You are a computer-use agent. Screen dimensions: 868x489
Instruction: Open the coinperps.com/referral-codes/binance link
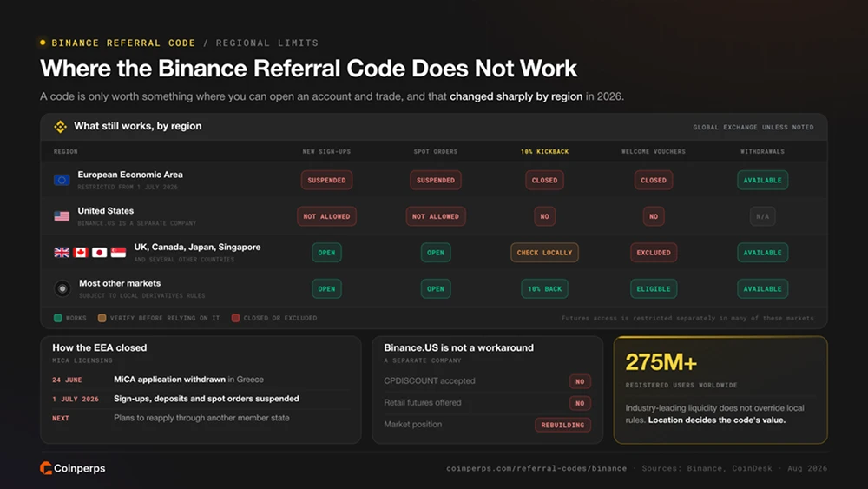tap(536, 468)
